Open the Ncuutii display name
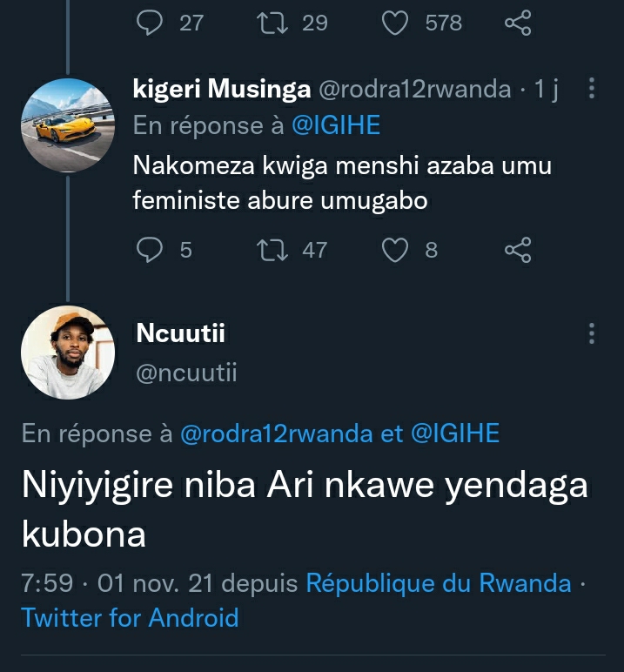Viewport: 624px width, 672px height. tap(181, 333)
